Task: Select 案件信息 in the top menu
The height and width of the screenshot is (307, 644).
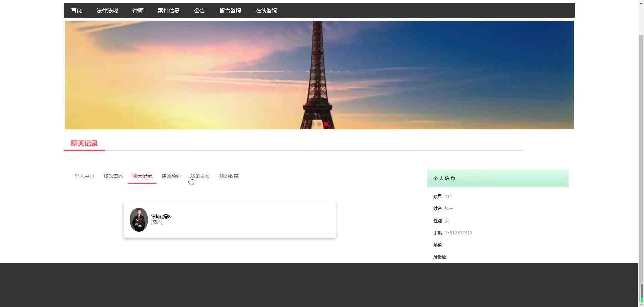Action: (169, 10)
